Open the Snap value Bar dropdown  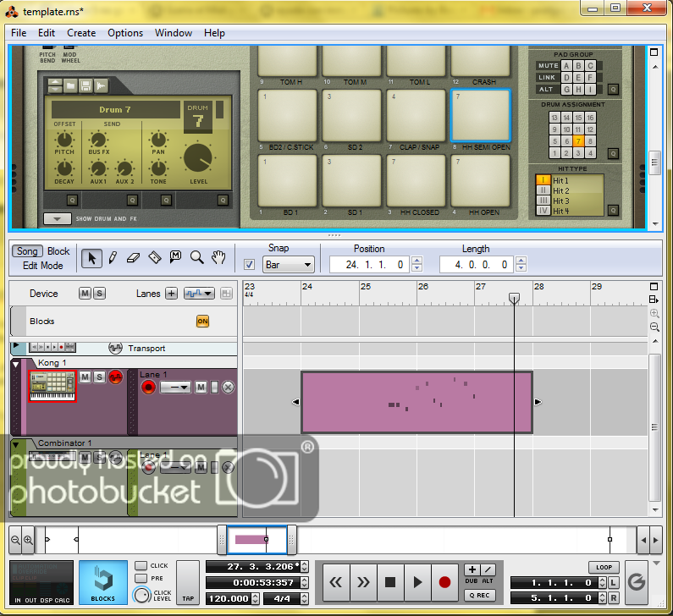tap(289, 265)
